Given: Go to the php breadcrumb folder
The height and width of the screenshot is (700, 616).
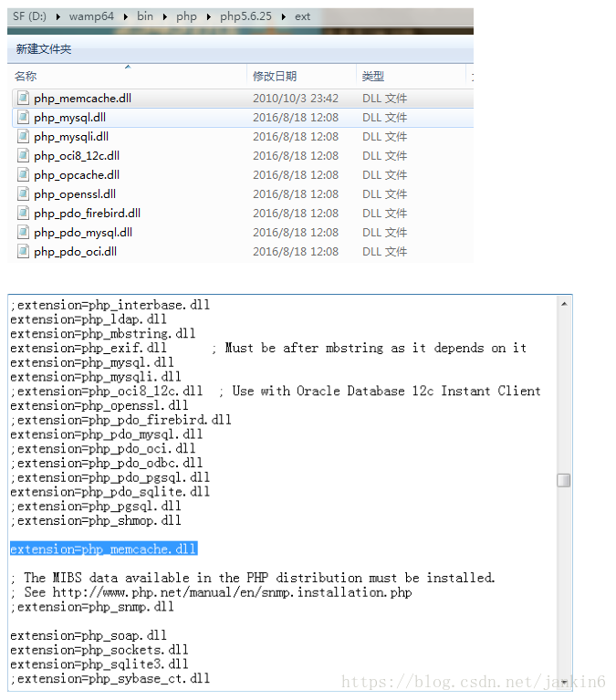Looking at the screenshot, I should tap(186, 16).
